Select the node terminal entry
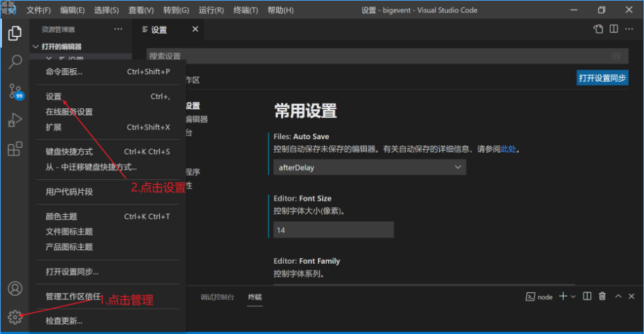This screenshot has width=644, height=334. 540,297
